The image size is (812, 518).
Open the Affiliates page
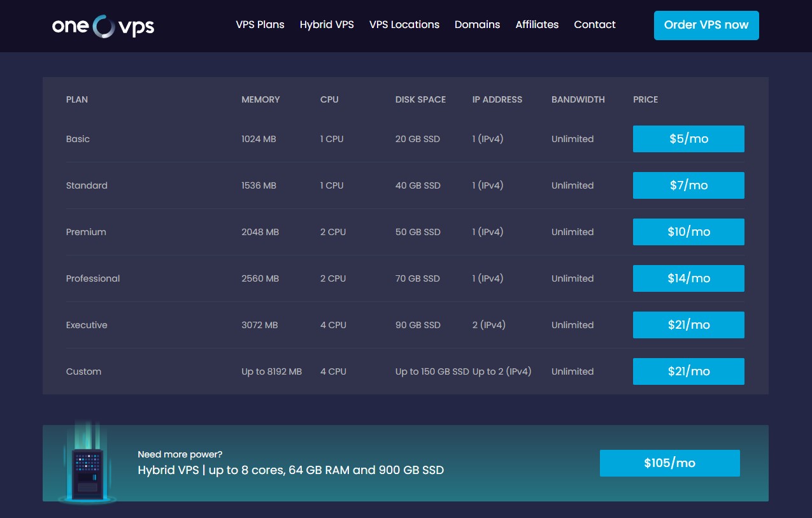pyautogui.click(x=537, y=24)
